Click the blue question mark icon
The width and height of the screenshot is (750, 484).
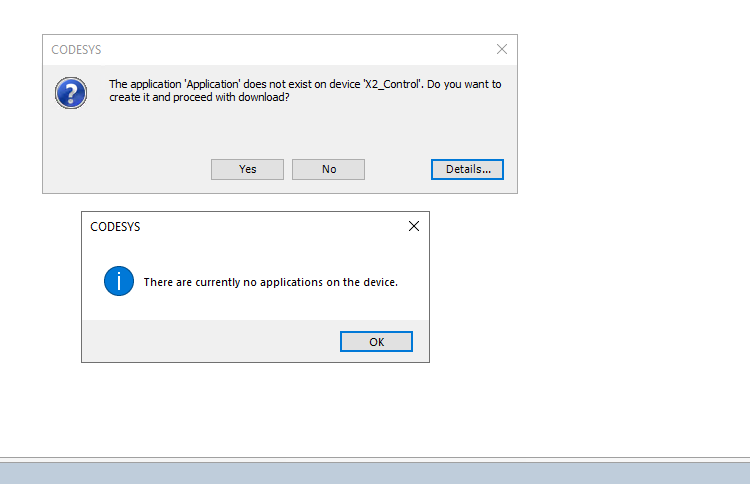coord(71,93)
